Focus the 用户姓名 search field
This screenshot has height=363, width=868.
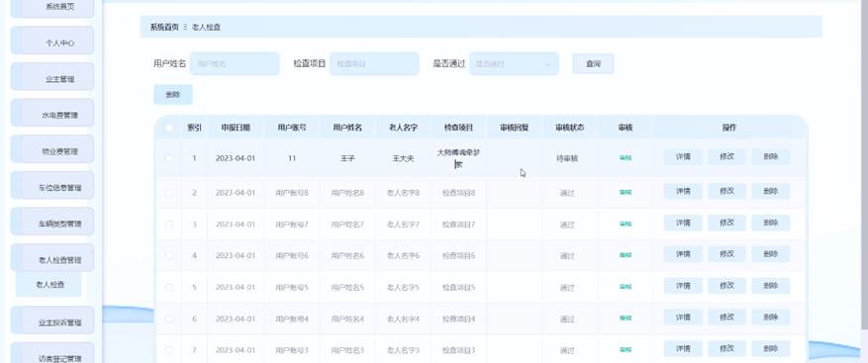click(x=235, y=63)
